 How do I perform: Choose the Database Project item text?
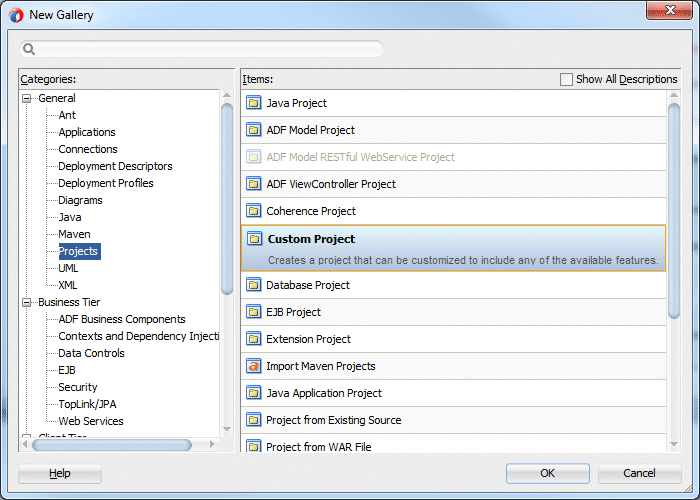click(308, 285)
